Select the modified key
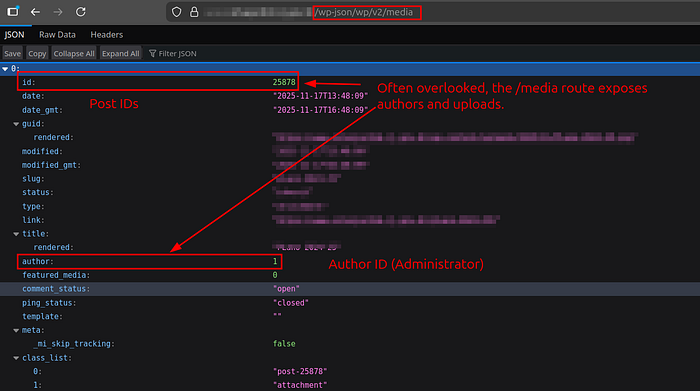The image size is (700, 391). pyautogui.click(x=42, y=151)
